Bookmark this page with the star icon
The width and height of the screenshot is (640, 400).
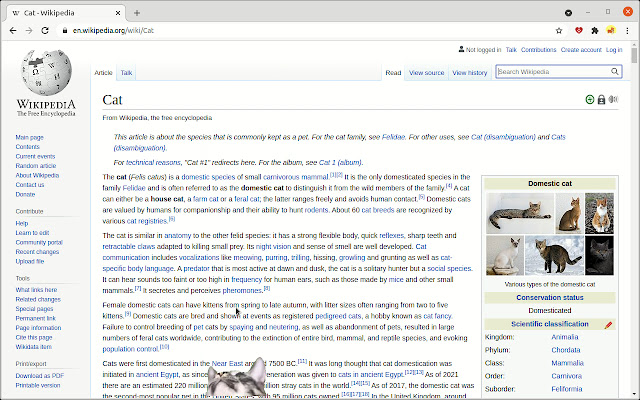pos(559,31)
